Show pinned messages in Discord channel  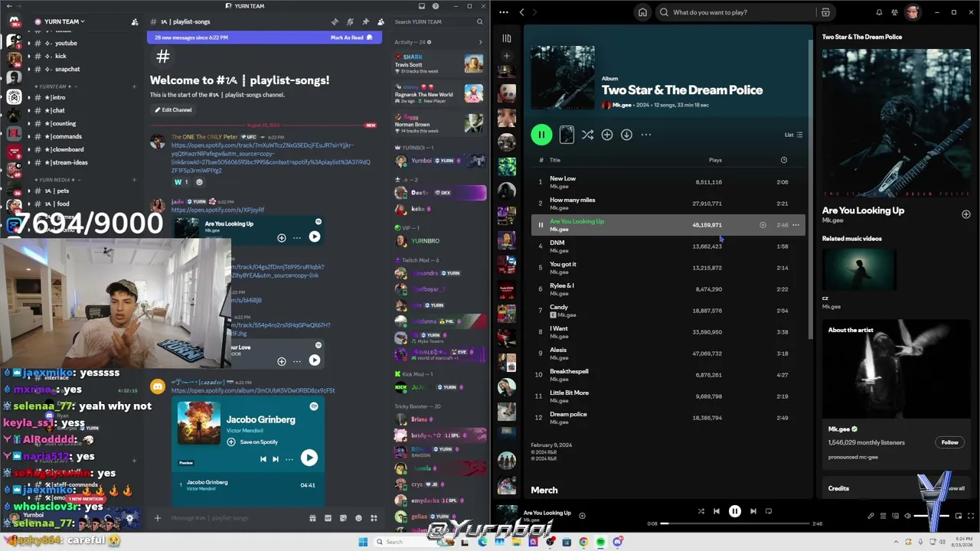tap(365, 21)
